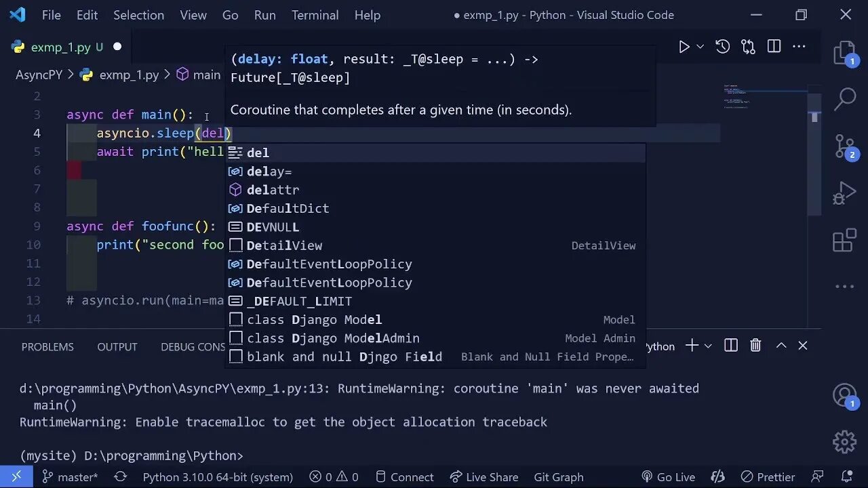Image resolution: width=868 pixels, height=488 pixels.
Task: Click Prettier status bar item
Action: (x=768, y=477)
